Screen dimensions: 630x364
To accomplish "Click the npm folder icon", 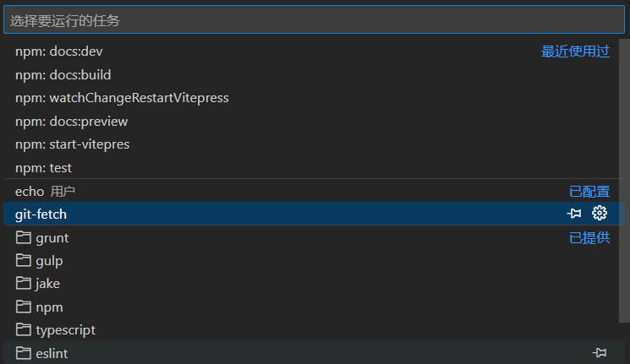I will point(23,307).
